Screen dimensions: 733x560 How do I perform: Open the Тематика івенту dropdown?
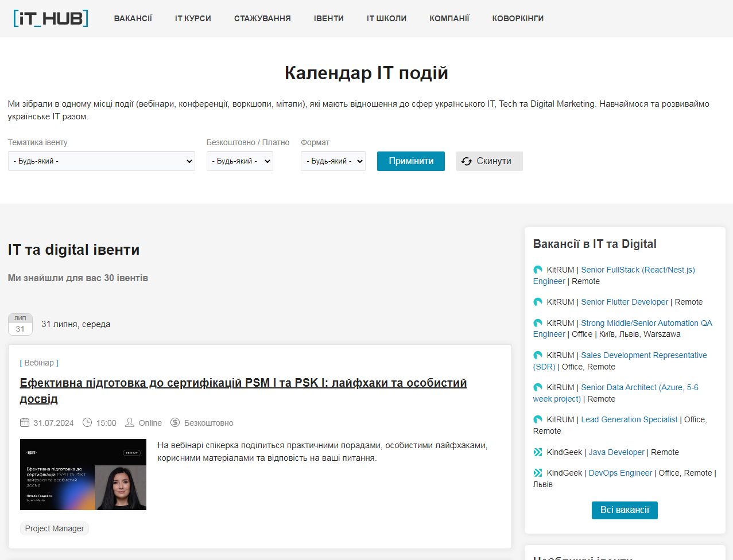(x=102, y=161)
